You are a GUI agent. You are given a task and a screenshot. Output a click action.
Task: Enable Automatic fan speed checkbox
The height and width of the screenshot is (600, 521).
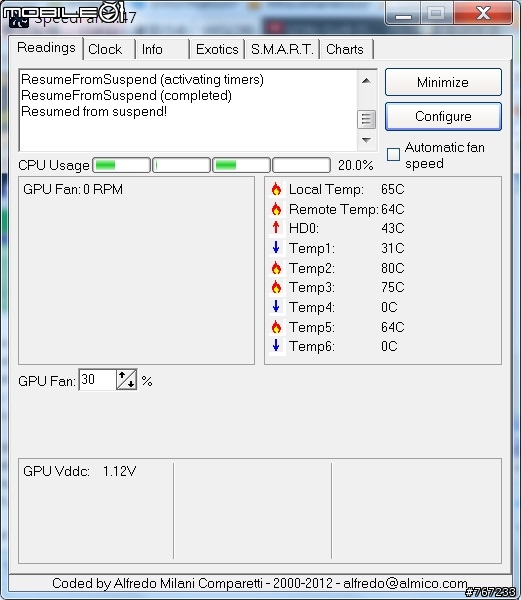point(393,154)
